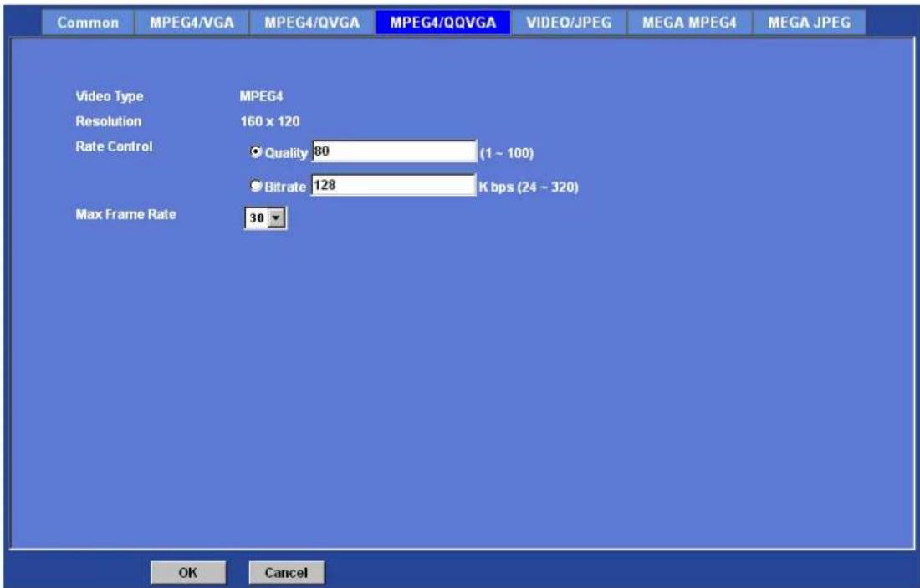This screenshot has height=588, width=920.
Task: Click the MPEG4 video type value
Action: point(261,97)
